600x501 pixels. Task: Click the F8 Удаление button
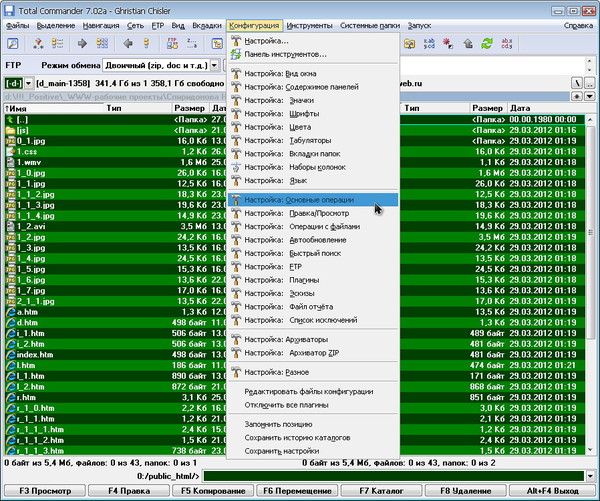pyautogui.click(x=466, y=491)
